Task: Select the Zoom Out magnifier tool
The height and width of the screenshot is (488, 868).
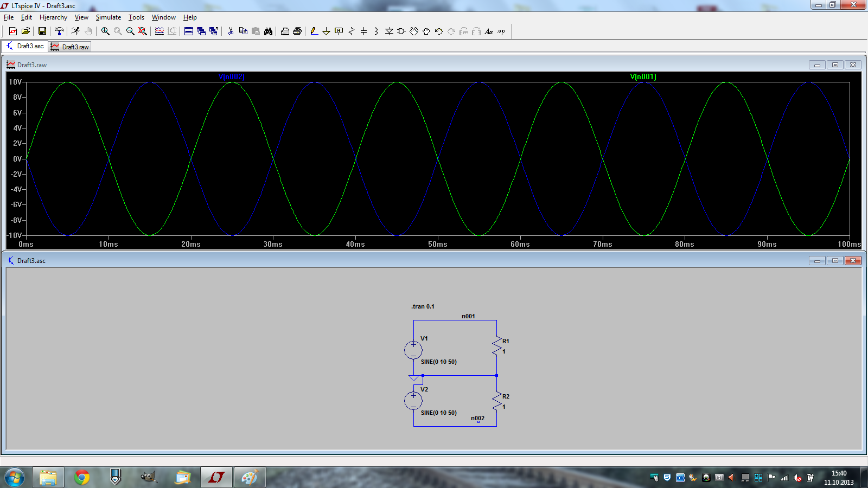Action: (130, 31)
